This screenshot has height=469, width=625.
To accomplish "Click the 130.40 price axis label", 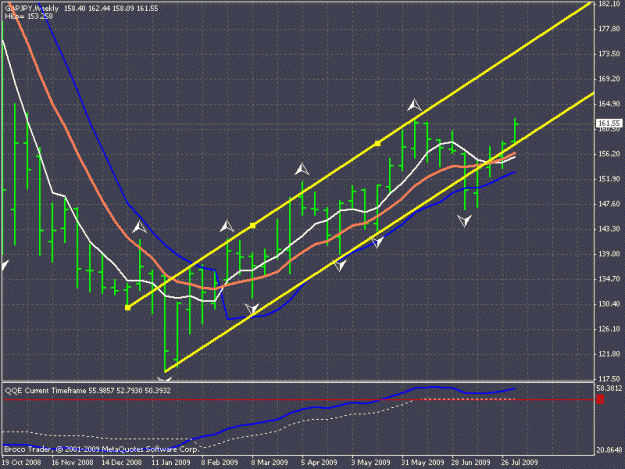I will coord(609,304).
